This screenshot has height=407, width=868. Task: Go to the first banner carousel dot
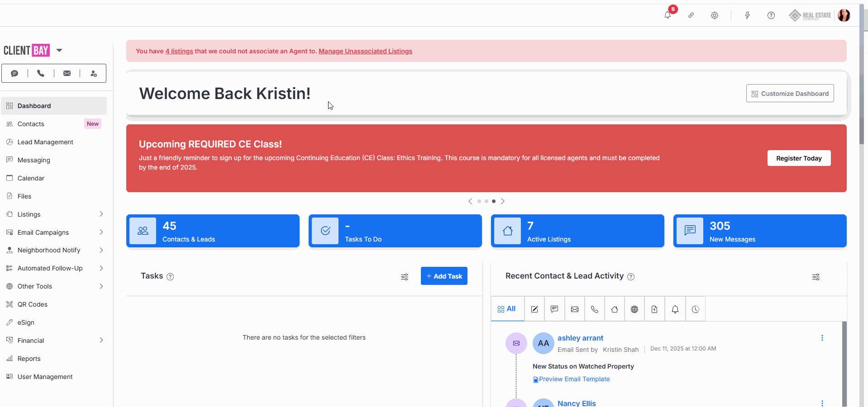(x=479, y=201)
